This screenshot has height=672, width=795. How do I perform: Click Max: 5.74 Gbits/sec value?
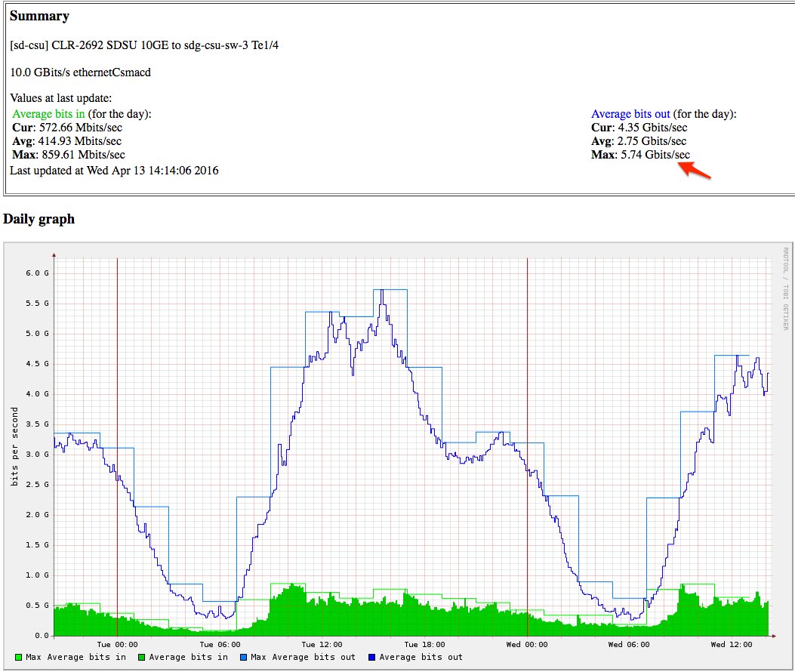coord(640,155)
